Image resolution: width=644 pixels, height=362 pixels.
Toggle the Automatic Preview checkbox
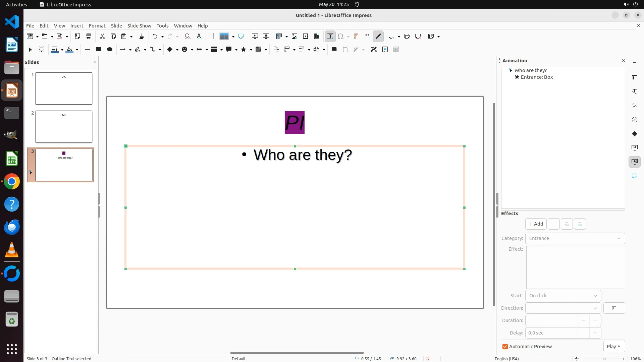click(x=505, y=347)
